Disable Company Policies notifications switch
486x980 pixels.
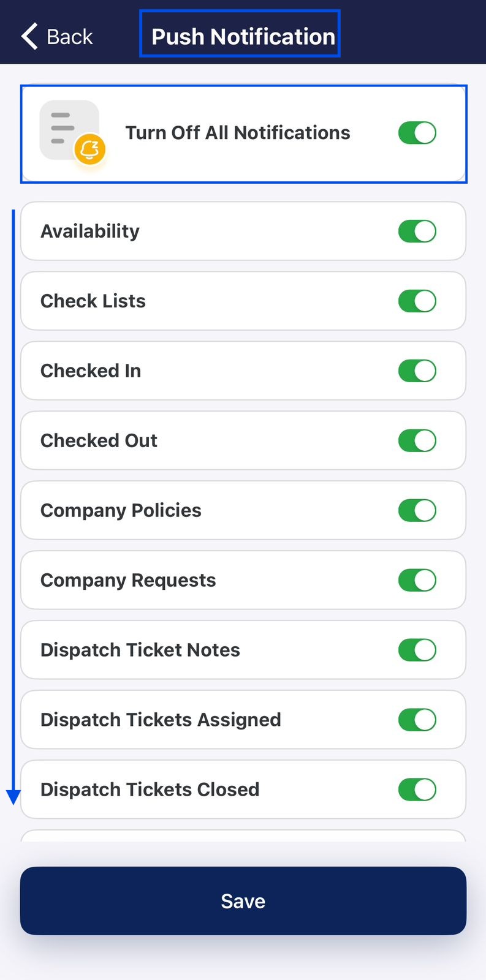click(417, 510)
